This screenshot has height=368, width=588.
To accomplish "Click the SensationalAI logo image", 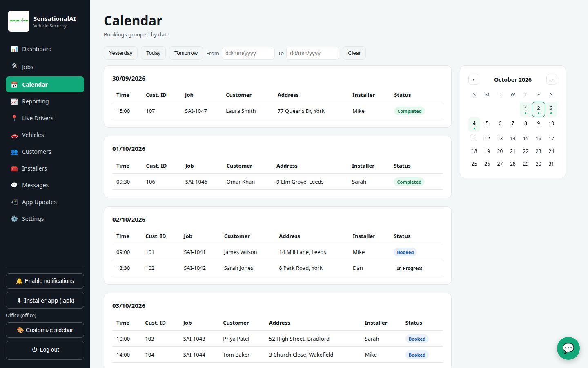I will click(x=19, y=21).
